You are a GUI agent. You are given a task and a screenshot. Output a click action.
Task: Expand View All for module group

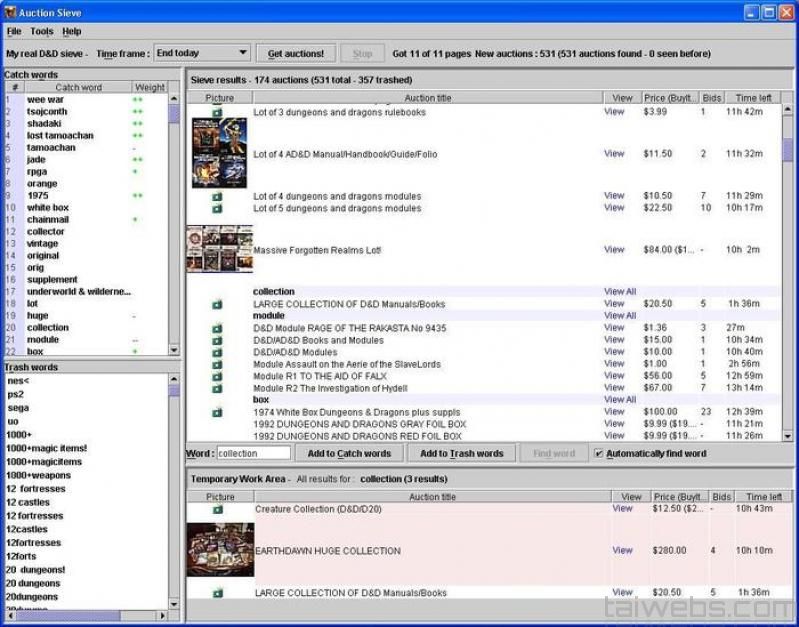coord(619,316)
